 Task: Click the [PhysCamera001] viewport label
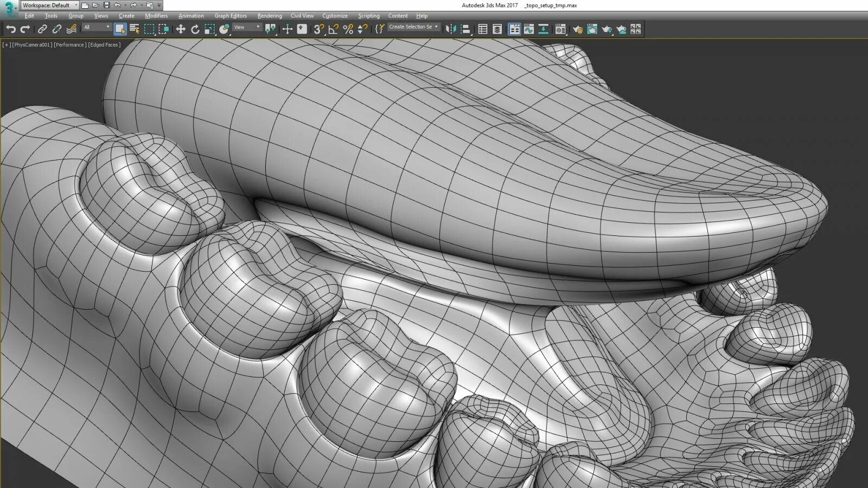(32, 45)
